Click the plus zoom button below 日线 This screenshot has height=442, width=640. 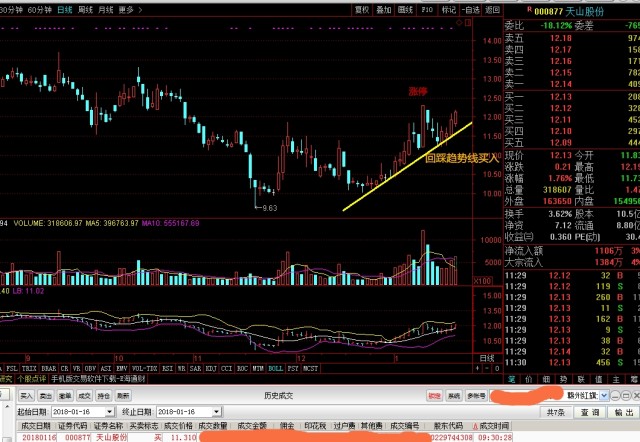point(478,369)
